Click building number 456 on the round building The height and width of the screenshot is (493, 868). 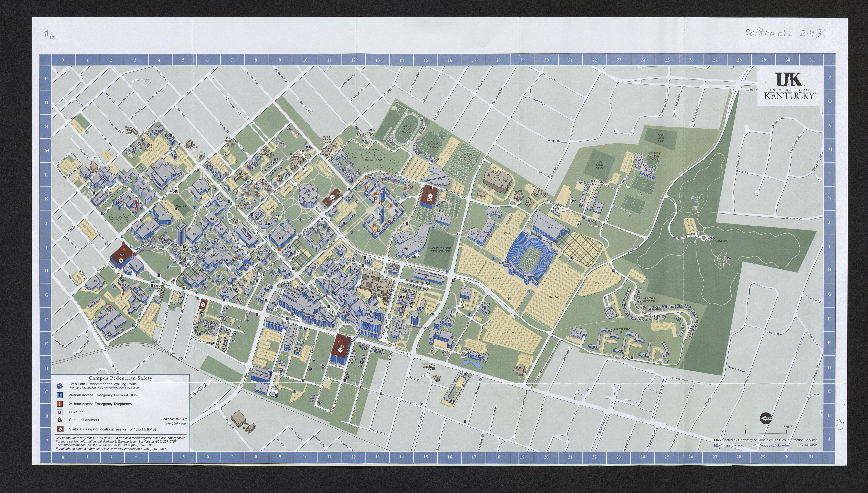(x=308, y=195)
